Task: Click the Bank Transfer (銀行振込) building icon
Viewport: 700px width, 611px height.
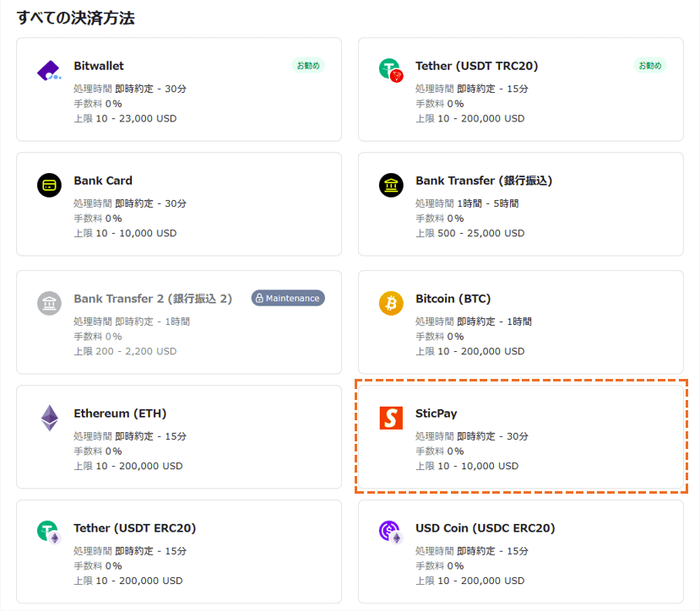Action: pos(391,185)
